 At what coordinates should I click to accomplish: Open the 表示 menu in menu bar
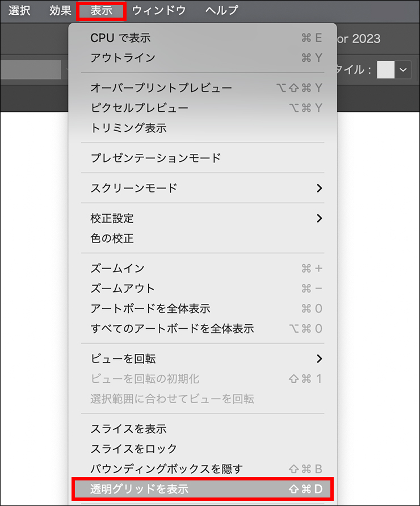click(101, 10)
